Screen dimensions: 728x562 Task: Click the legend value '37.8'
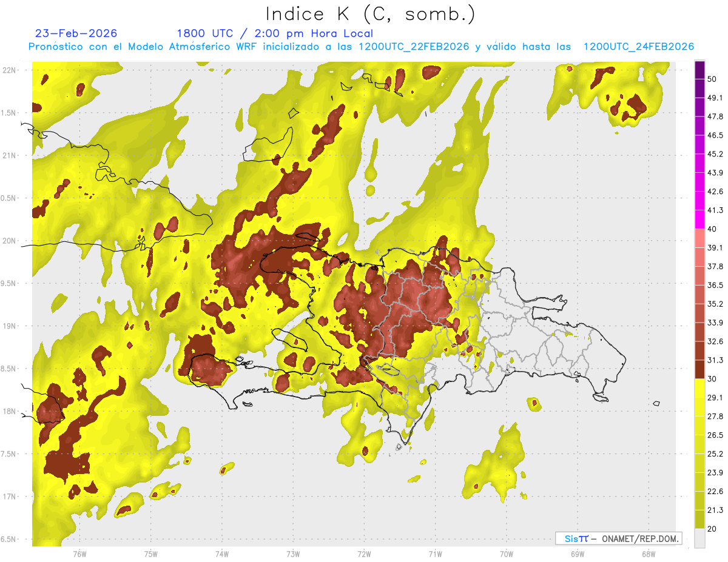(715, 267)
